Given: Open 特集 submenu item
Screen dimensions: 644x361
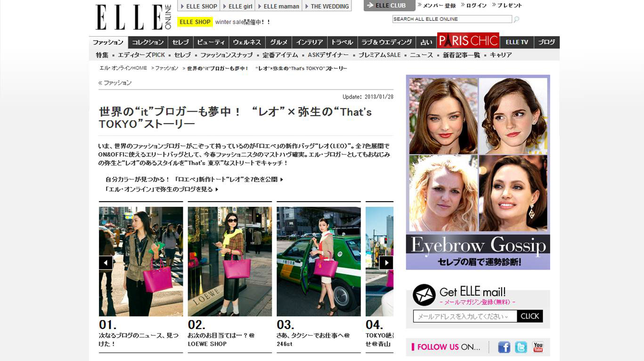Looking at the screenshot, I should 102,55.
